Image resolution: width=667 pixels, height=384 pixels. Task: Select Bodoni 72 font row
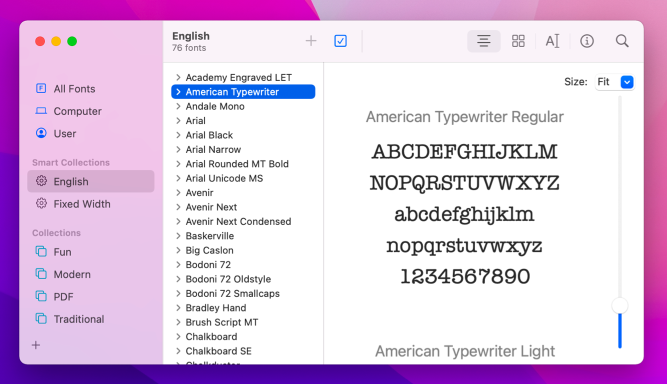coord(243,265)
